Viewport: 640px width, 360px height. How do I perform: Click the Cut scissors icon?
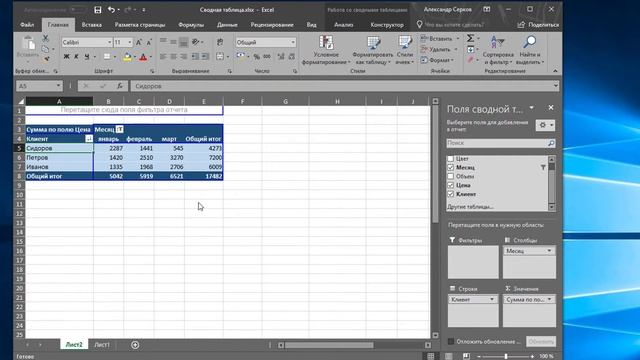tap(45, 39)
